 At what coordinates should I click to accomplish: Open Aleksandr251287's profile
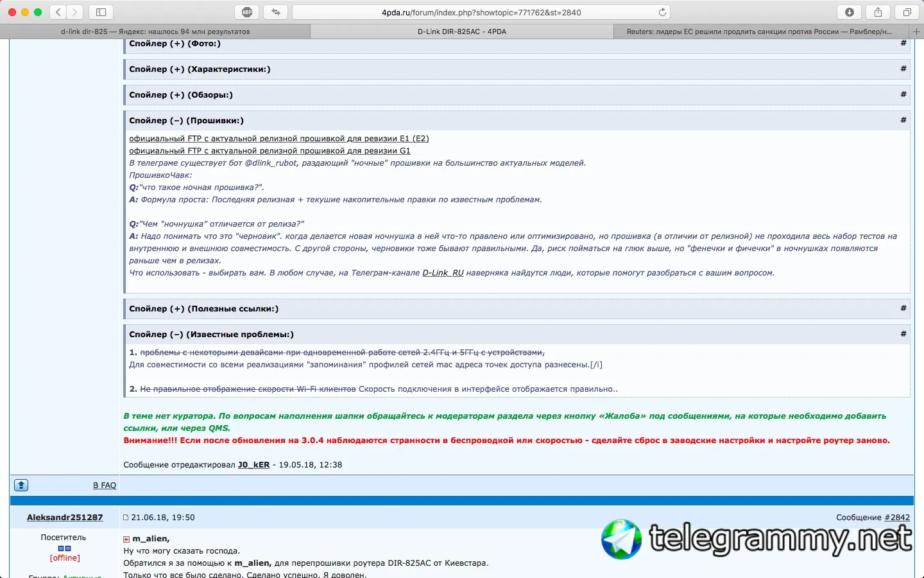(65, 518)
